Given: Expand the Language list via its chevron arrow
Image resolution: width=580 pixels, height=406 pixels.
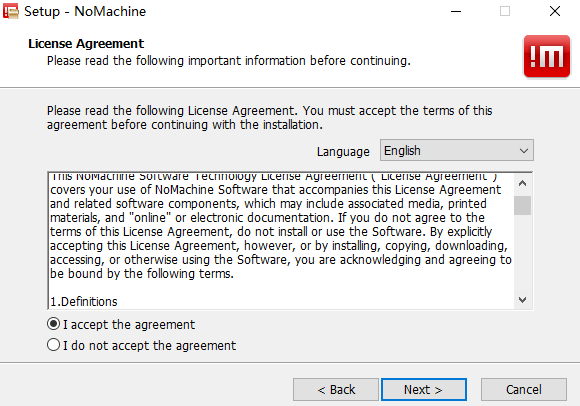Looking at the screenshot, I should (523, 151).
